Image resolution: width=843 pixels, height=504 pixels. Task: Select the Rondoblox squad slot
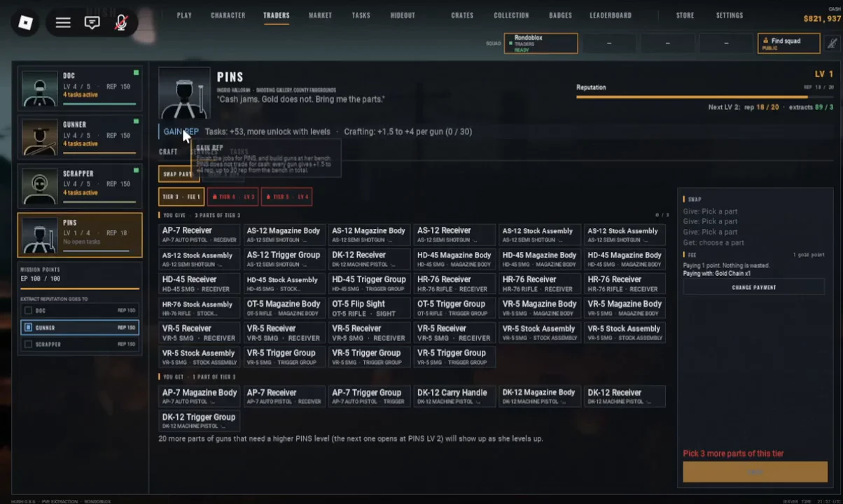coord(541,43)
